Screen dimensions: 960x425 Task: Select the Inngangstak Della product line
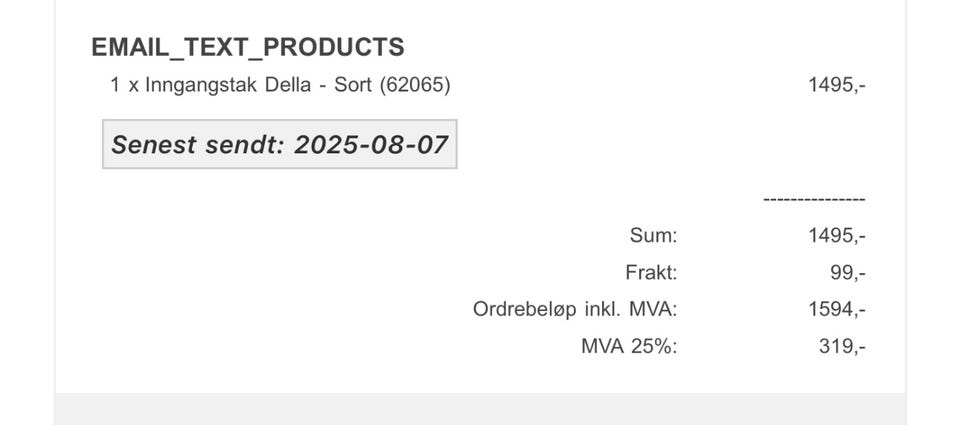(280, 85)
